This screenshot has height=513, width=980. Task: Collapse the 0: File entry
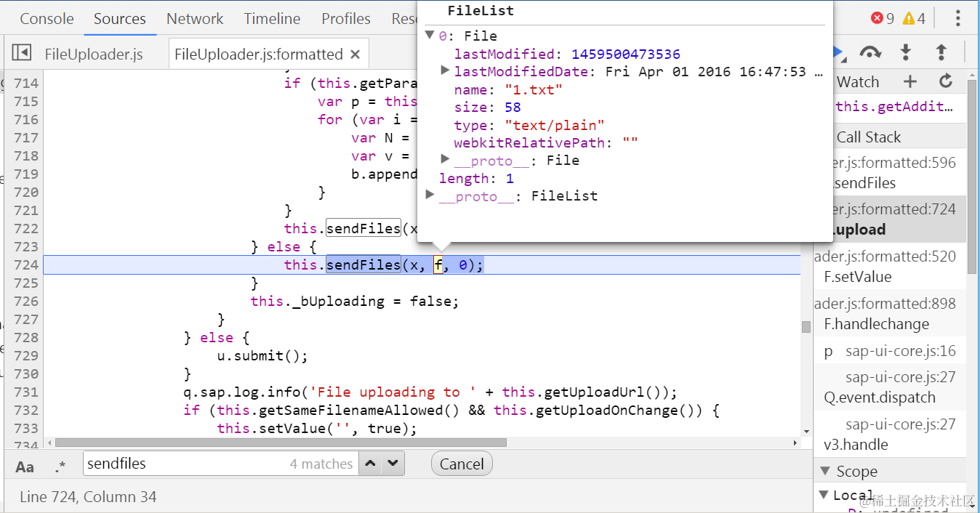430,34
